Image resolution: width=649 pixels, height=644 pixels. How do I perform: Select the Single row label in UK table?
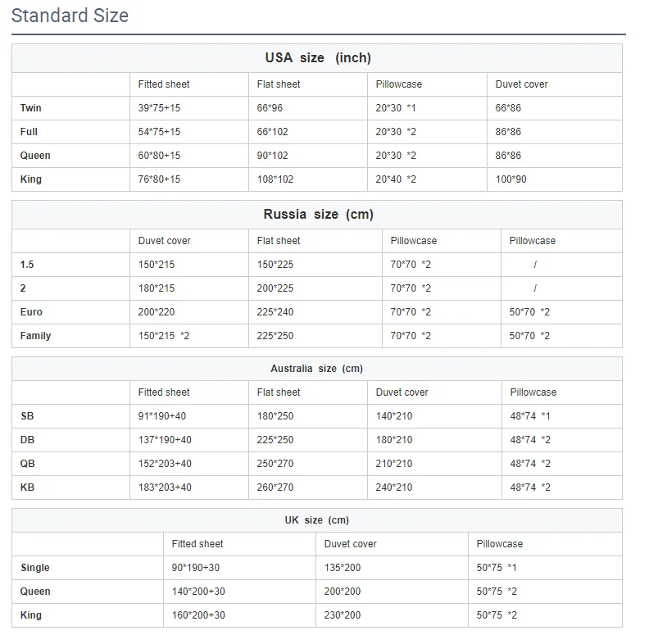[35, 568]
